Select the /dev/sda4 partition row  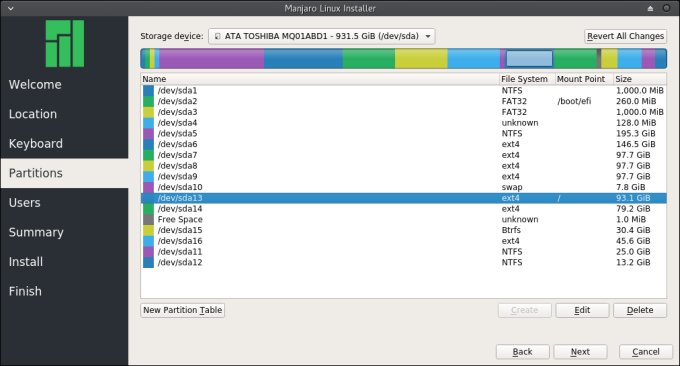click(404, 123)
